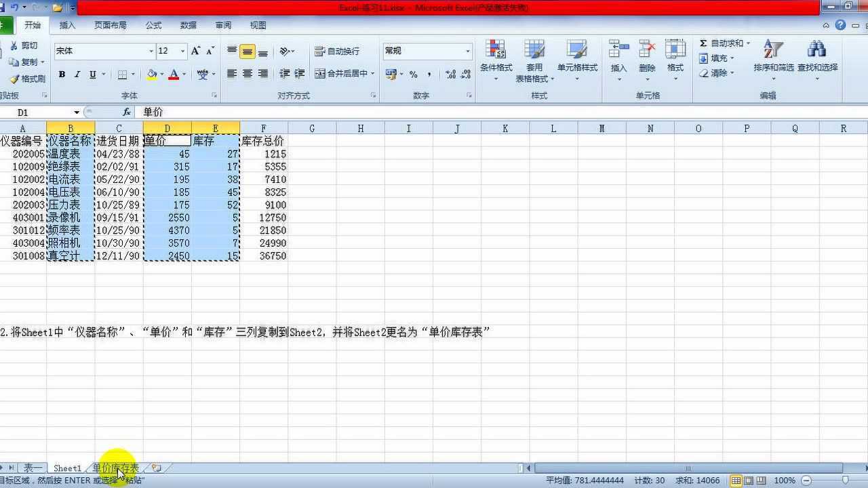868x488 pixels.
Task: Open the font name dropdown 宋体
Action: pos(151,51)
